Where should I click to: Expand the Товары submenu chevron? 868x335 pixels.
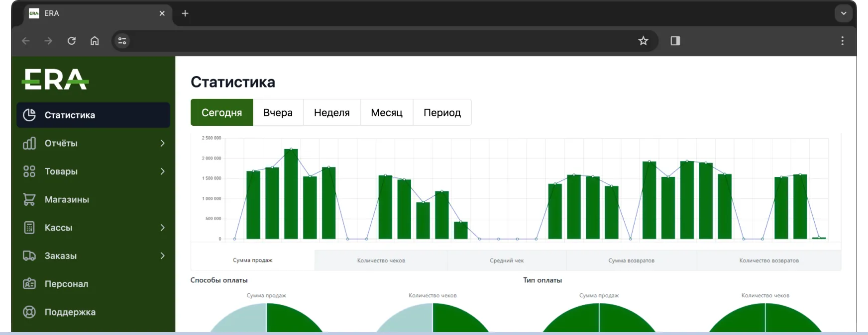point(162,171)
